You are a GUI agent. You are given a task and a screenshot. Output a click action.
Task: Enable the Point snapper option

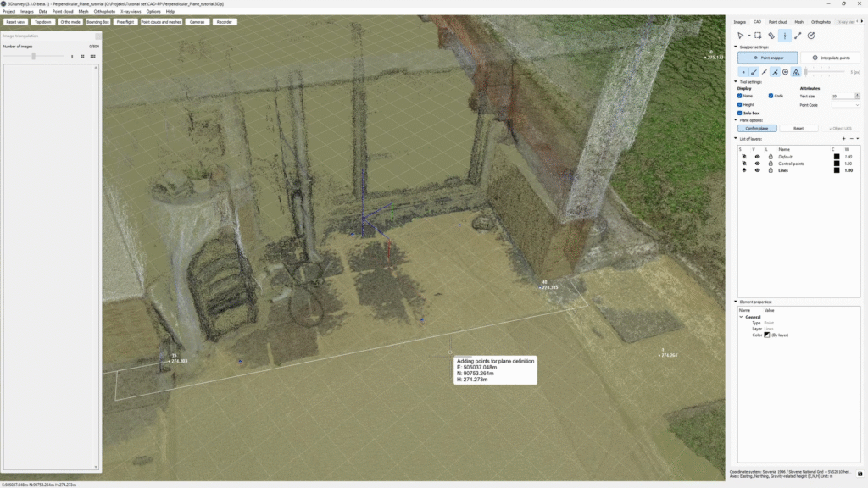[x=768, y=58]
